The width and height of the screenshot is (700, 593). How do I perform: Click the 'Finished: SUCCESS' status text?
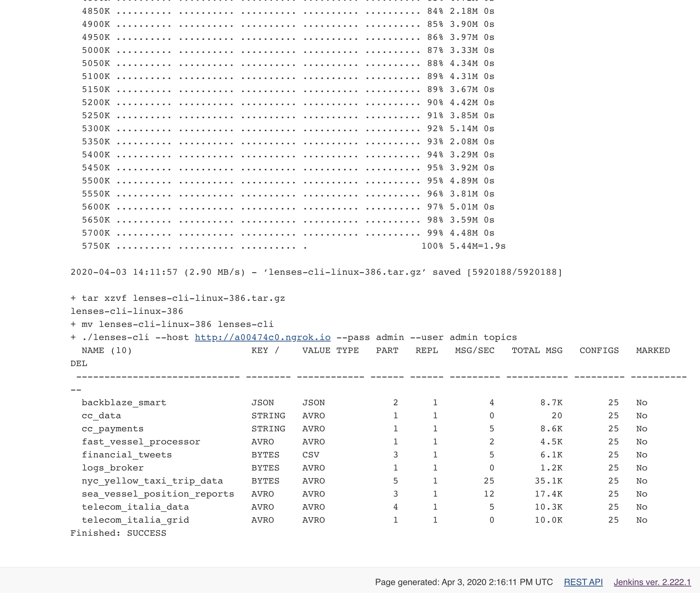click(118, 533)
